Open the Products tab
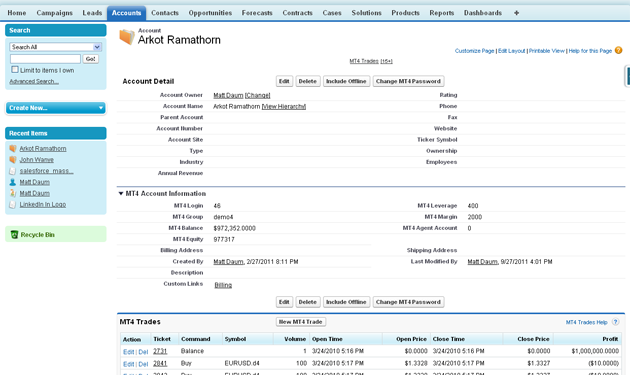 click(x=405, y=13)
